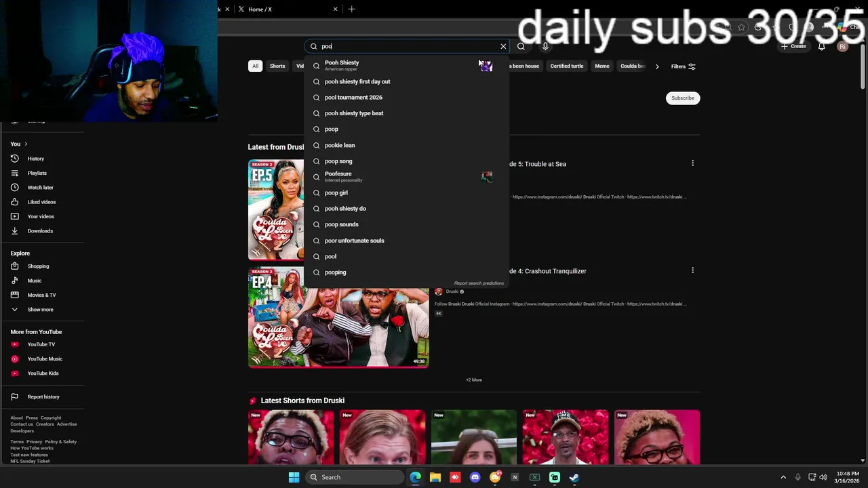This screenshot has width=868, height=488.
Task: Subscribe to the Druski channel
Action: pos(683,98)
